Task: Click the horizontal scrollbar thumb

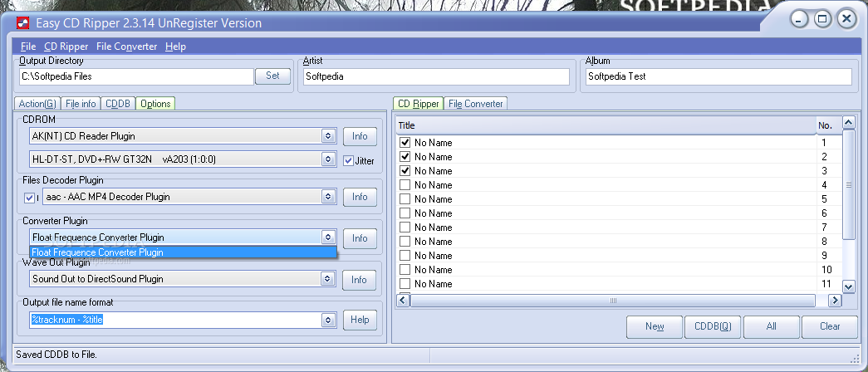Action: click(613, 300)
